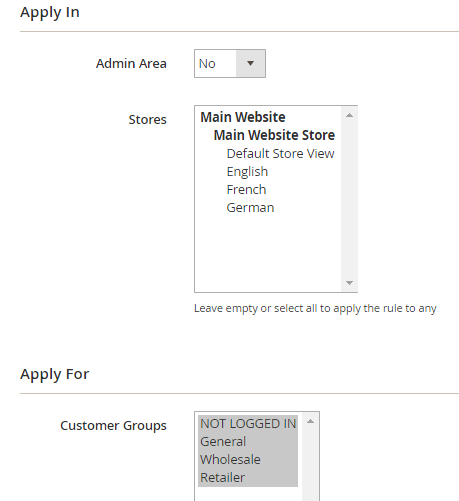Open the Admin Area dropdown
This screenshot has height=501, width=459.
coord(230,63)
